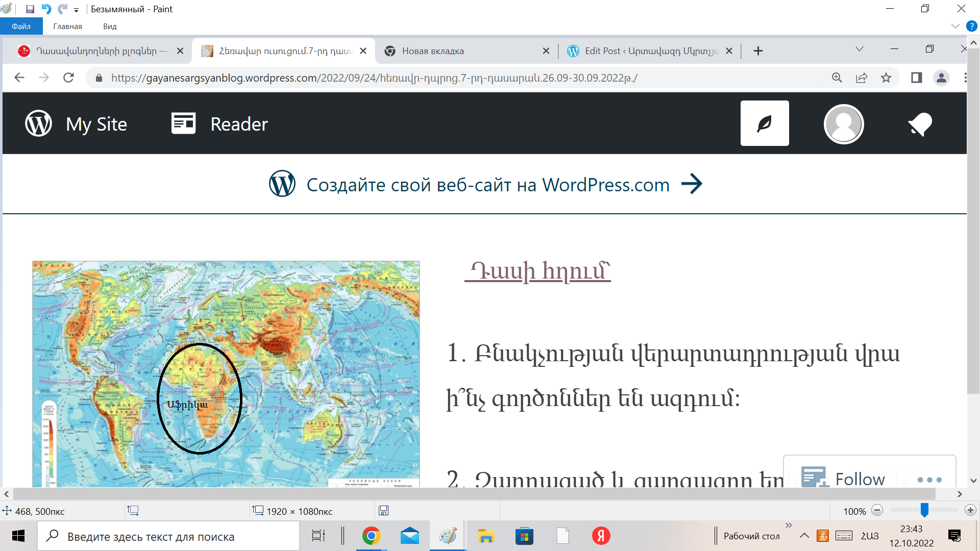This screenshot has width=980, height=551.
Task: Click Создайте свой веб-сайт на WordPress.com link
Action: pyautogui.click(x=487, y=185)
